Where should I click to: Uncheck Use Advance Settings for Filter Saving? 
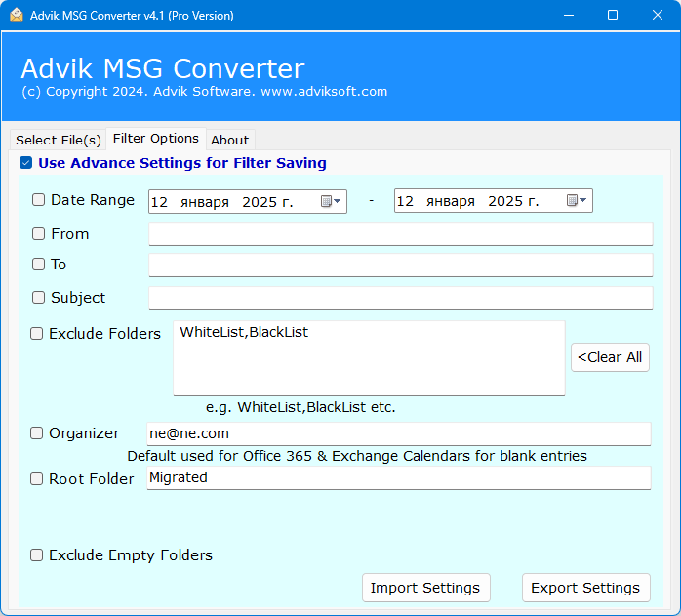26,164
